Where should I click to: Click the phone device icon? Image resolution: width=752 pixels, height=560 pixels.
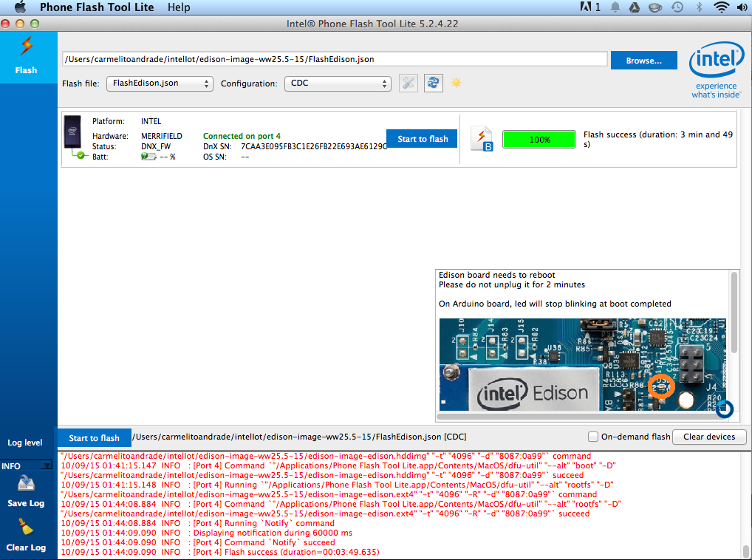point(73,133)
